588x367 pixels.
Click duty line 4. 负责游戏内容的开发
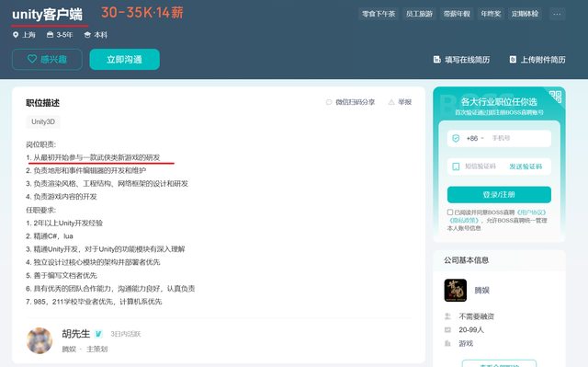(62, 197)
